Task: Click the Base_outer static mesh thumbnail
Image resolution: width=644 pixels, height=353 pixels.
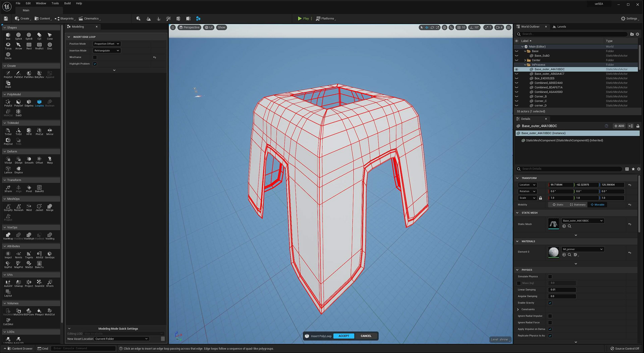Action: pyautogui.click(x=553, y=224)
